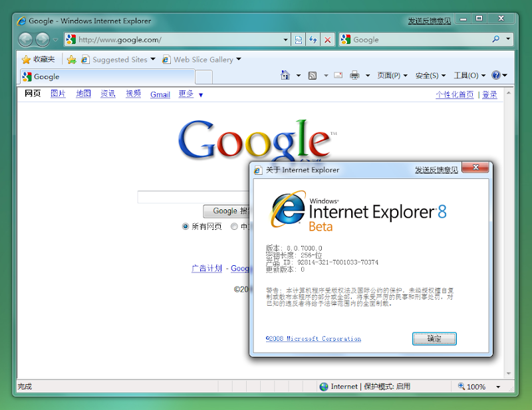This screenshot has height=410, width=532.
Task: Click 版本: 8.0.7000.0 text in About dialog
Action: pyautogui.click(x=294, y=249)
